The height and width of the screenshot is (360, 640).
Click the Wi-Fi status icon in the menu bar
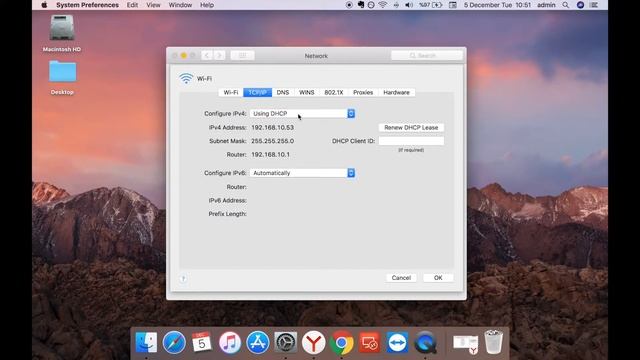382,5
